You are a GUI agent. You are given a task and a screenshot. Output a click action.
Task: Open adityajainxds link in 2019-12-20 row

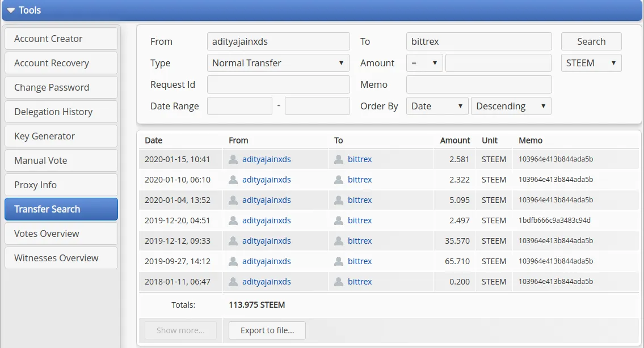tap(266, 220)
